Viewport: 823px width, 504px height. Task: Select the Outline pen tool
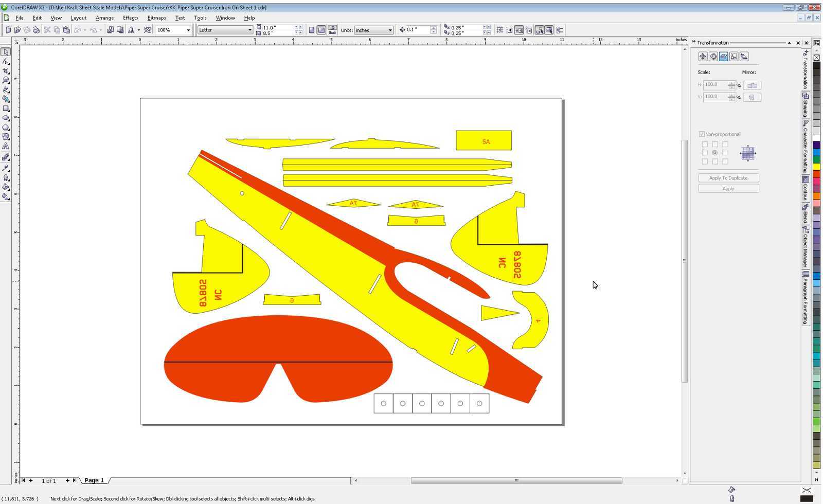pyautogui.click(x=6, y=177)
